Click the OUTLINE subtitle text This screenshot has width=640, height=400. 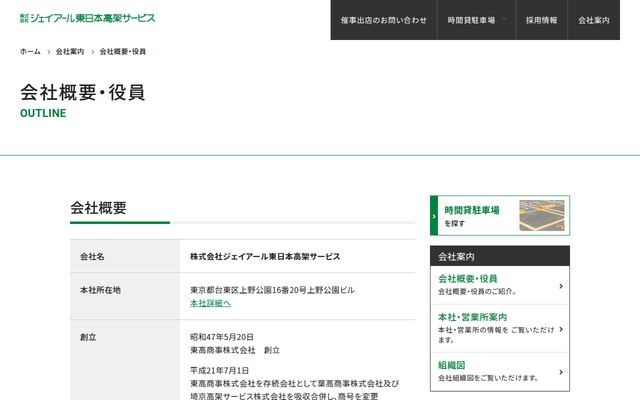point(43,113)
